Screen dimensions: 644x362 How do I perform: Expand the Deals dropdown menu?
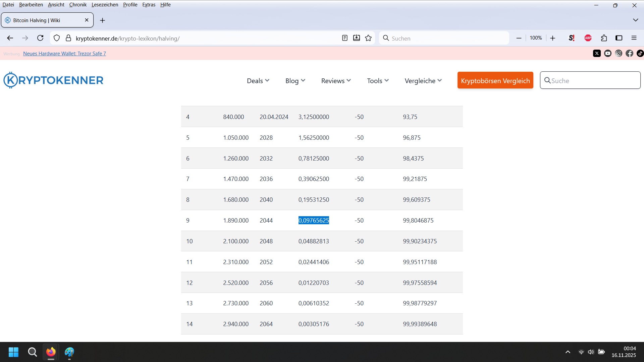(258, 81)
